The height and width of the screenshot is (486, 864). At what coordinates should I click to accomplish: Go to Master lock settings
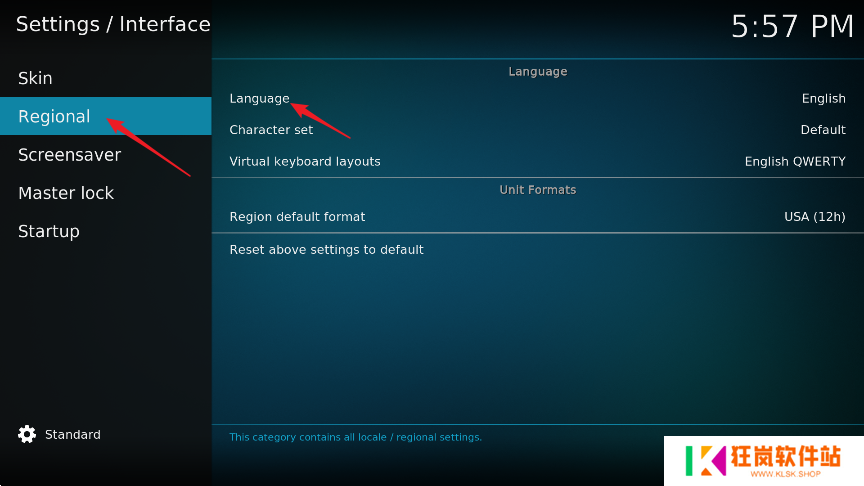[x=66, y=193]
